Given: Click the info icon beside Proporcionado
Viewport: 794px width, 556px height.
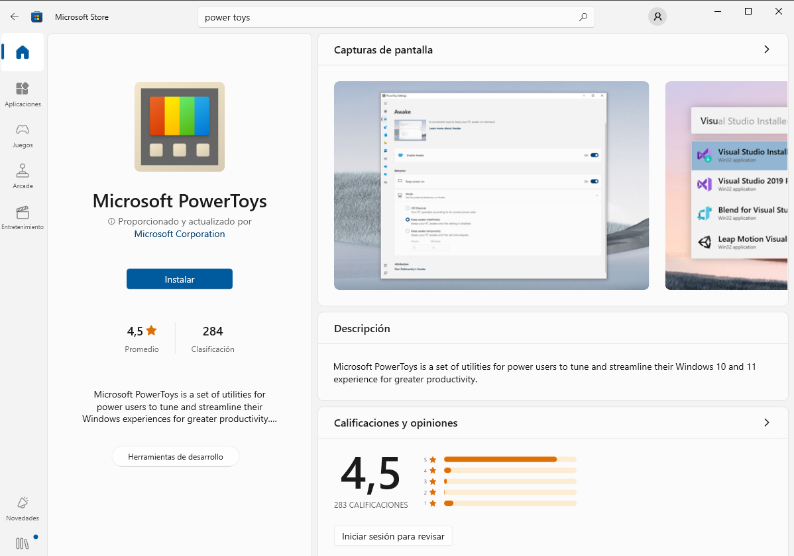Looking at the screenshot, I should pos(111,222).
